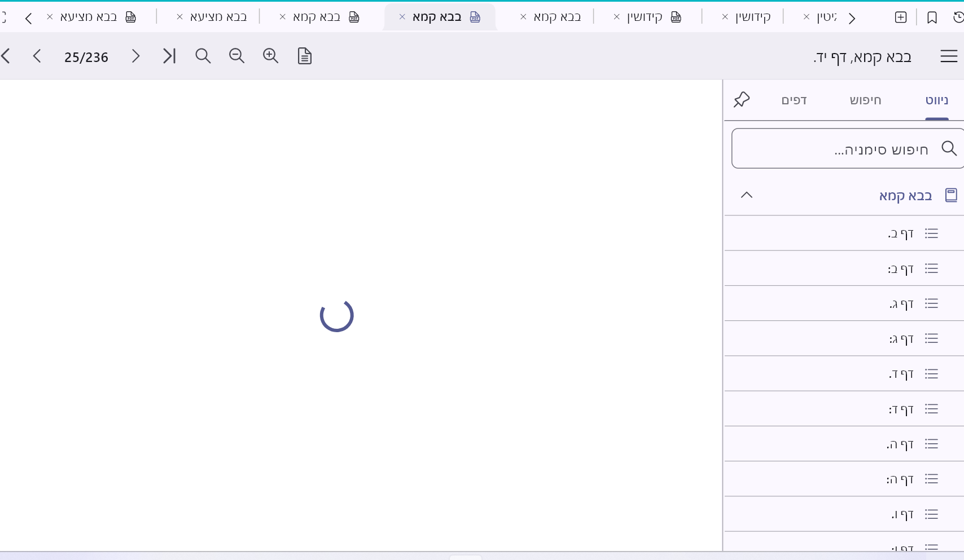Close the active בבא קמא tab
Screen dimensions: 964x560
[402, 17]
